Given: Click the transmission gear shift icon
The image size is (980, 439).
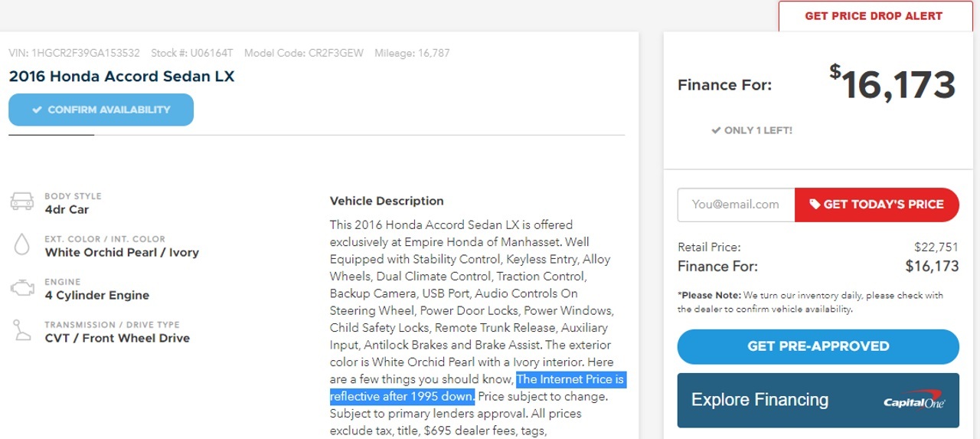Looking at the screenshot, I should (21, 330).
